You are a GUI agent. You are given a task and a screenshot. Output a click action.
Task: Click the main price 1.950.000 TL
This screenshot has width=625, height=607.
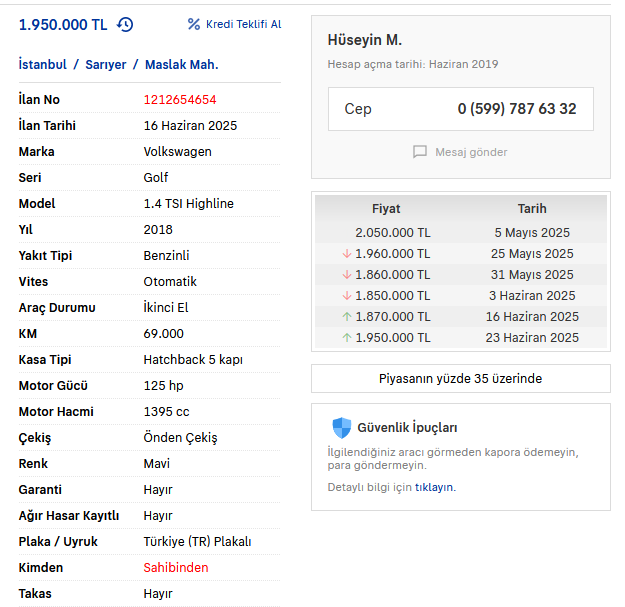pyautogui.click(x=63, y=25)
